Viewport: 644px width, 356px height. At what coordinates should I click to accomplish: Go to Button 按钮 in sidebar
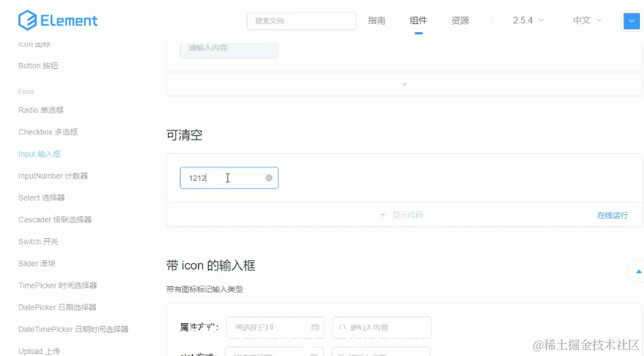[38, 66]
